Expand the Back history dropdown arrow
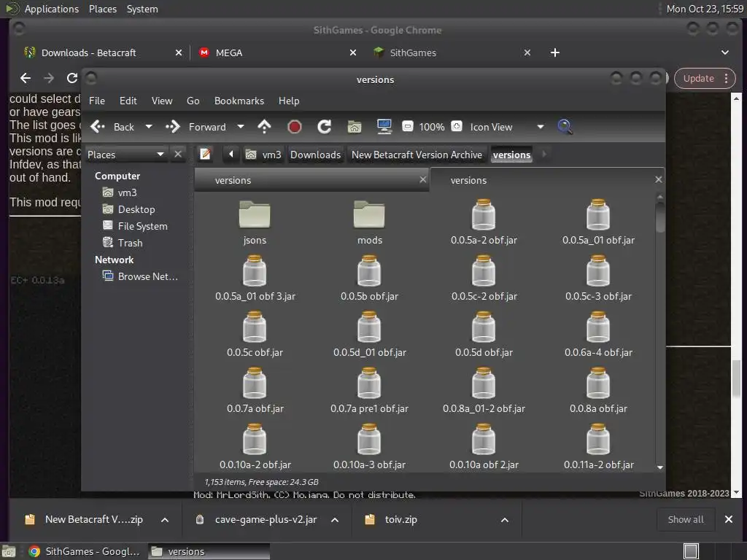 click(149, 127)
